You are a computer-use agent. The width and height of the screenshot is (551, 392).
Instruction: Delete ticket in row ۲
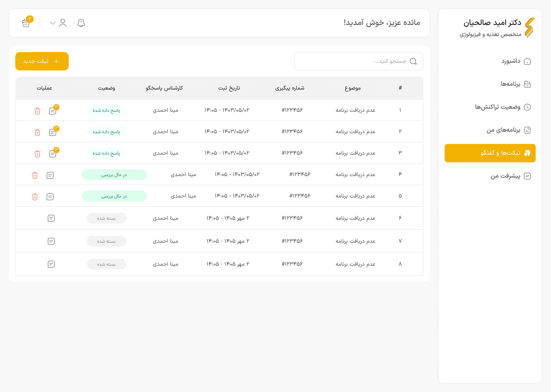(x=37, y=132)
